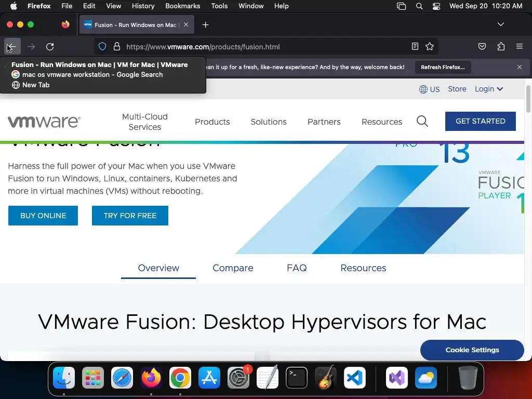
Task: Launch Google Chrome from the Dock
Action: pos(180,378)
